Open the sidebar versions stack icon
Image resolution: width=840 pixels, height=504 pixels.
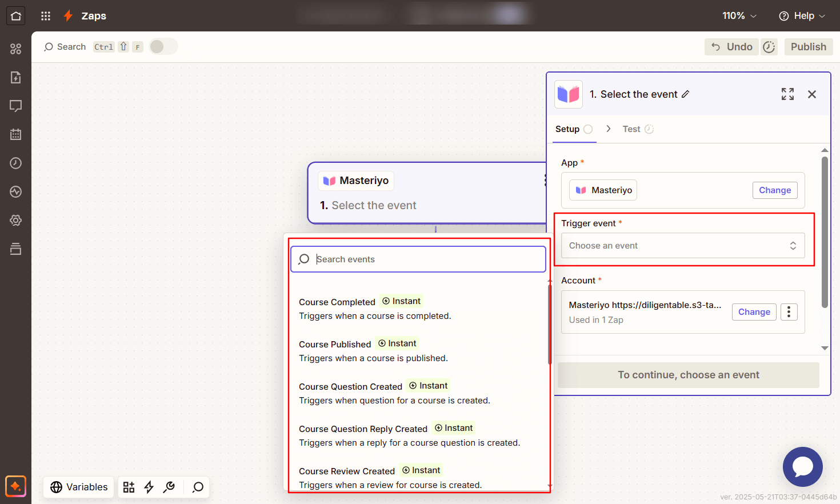coord(16,249)
